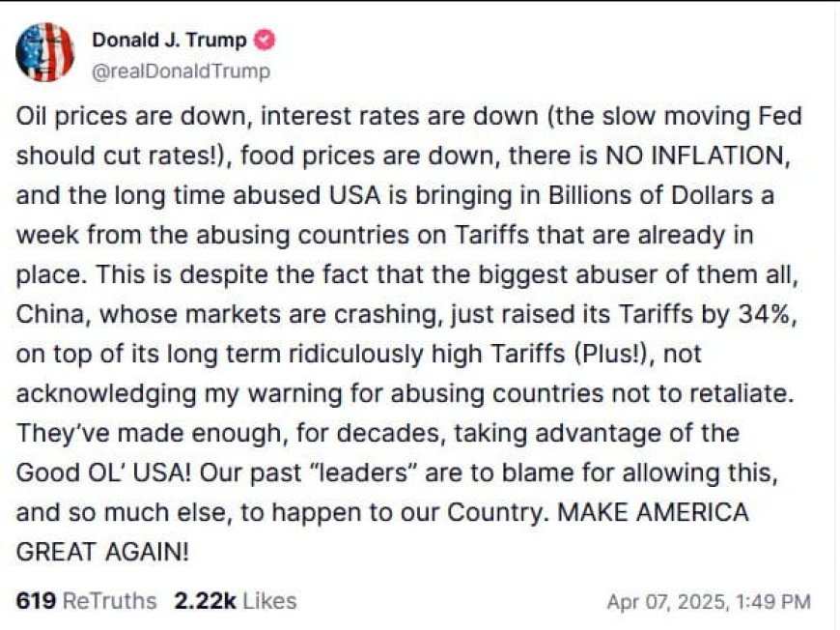Open the Apr 07, 2025 timestamp

[709, 602]
